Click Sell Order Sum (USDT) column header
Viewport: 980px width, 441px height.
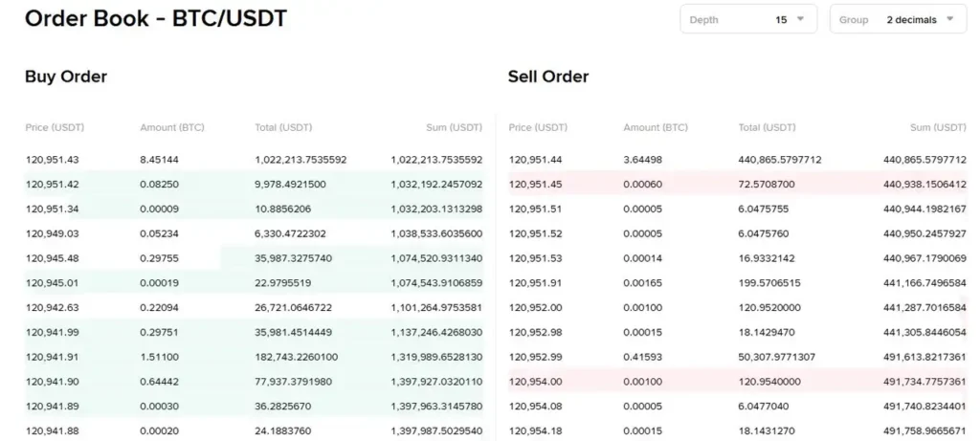938,127
